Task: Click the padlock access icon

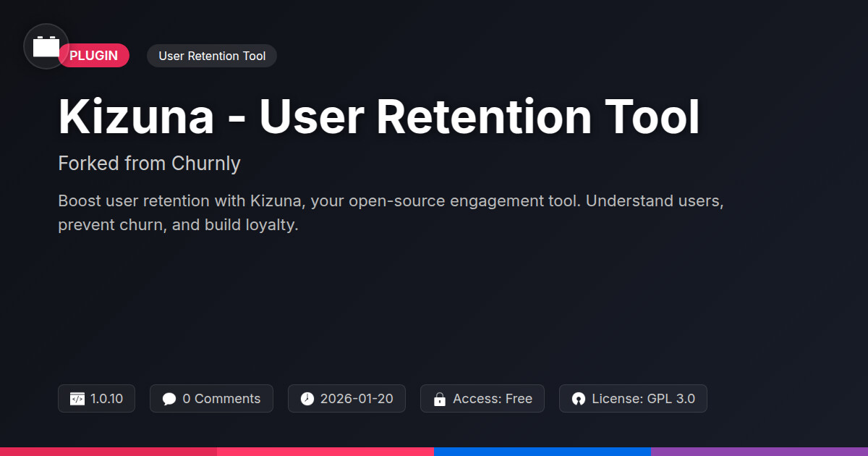Action: tap(439, 399)
